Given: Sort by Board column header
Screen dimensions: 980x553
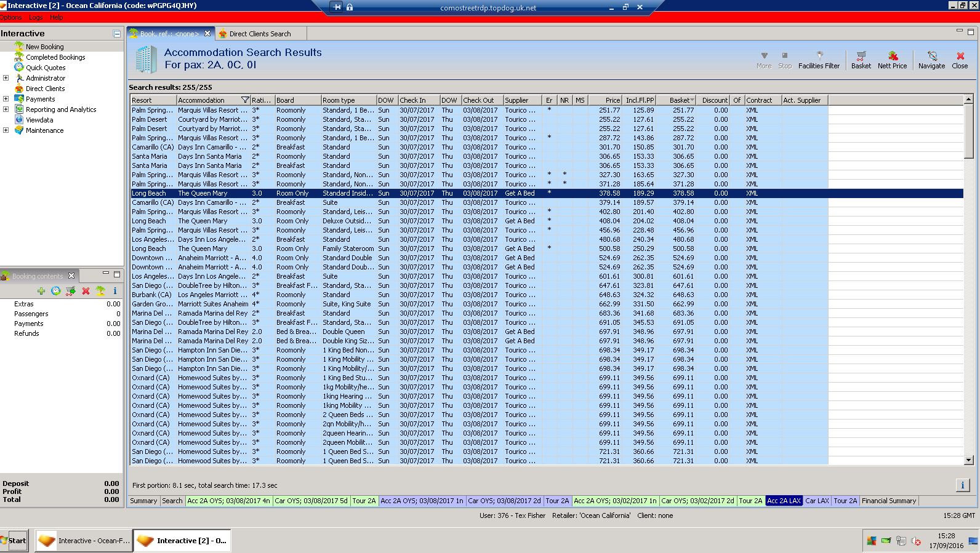Looking at the screenshot, I should click(297, 100).
